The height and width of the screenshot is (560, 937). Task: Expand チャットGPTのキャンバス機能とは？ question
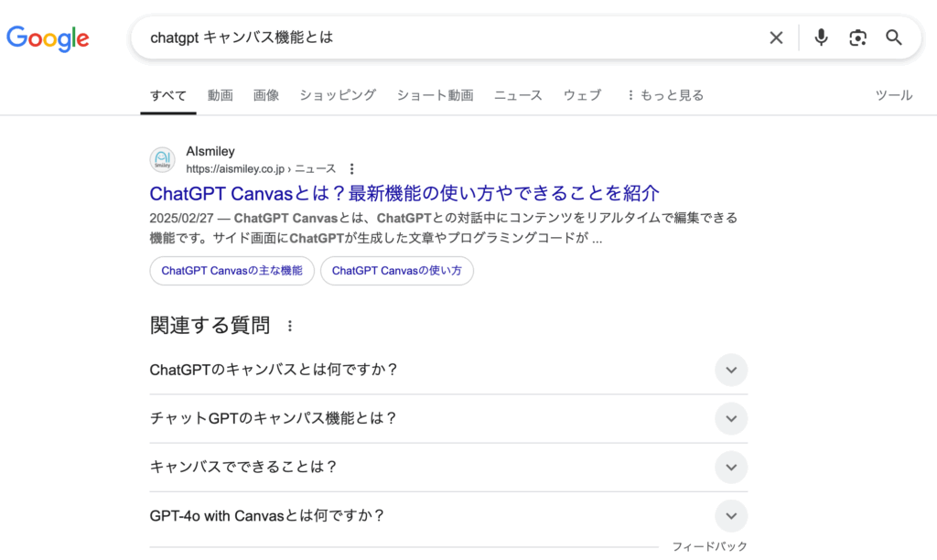tap(730, 419)
